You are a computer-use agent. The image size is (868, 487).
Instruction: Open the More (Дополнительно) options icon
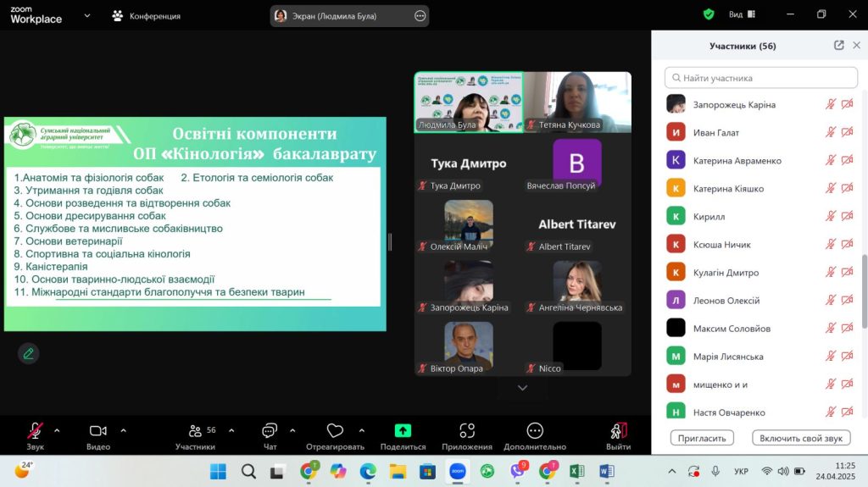[534, 431]
